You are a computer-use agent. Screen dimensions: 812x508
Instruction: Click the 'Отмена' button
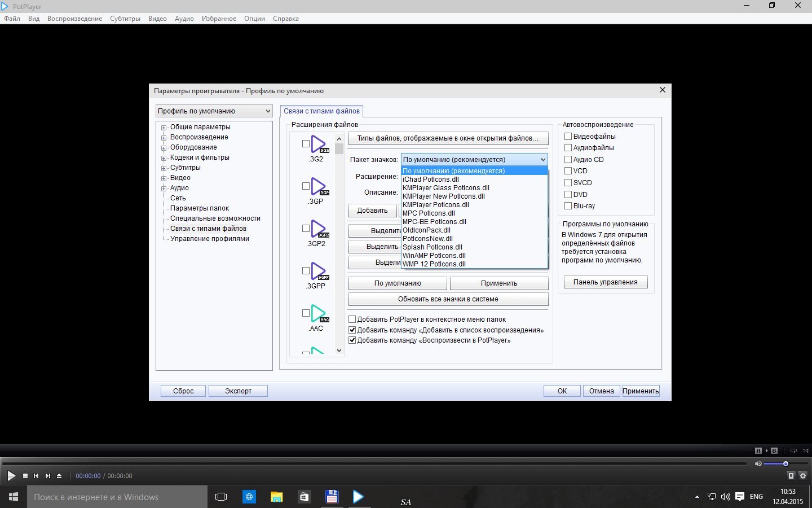tap(602, 391)
